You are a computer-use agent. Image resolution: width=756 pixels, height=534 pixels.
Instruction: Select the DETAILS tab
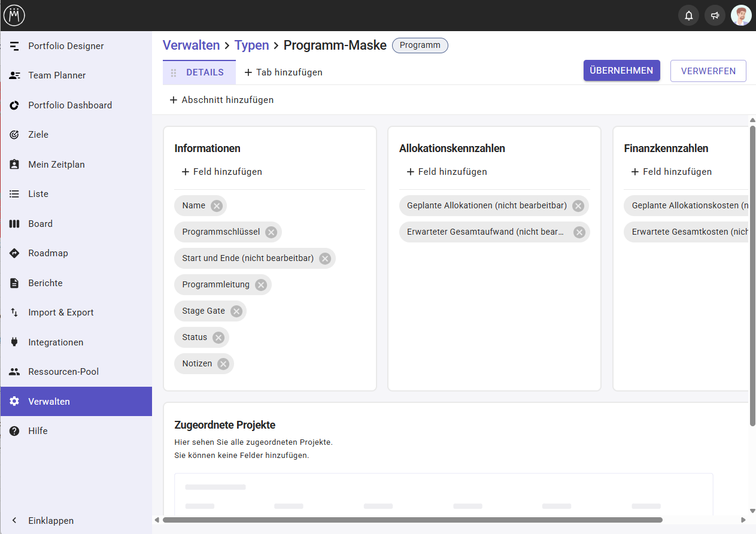click(205, 72)
